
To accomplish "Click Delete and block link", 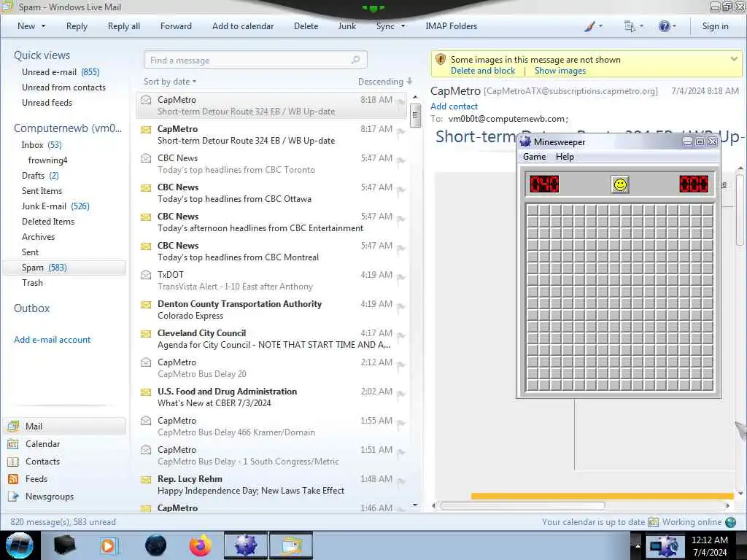I will click(483, 71).
